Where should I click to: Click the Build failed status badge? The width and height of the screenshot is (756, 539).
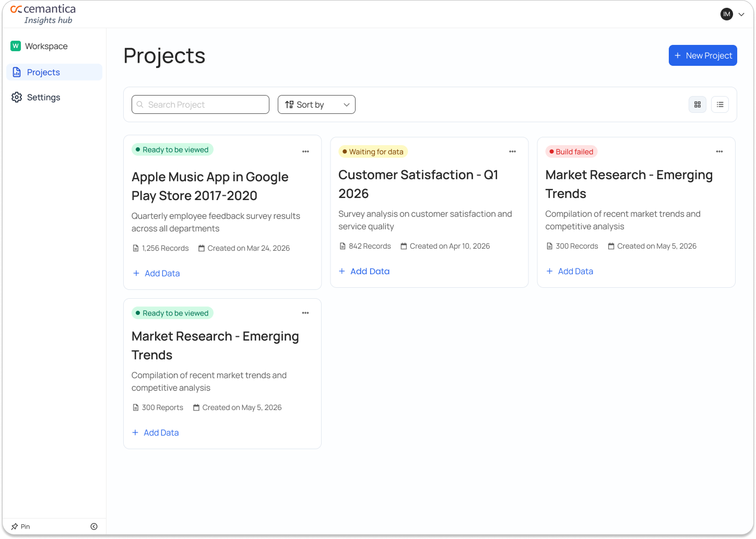(571, 151)
